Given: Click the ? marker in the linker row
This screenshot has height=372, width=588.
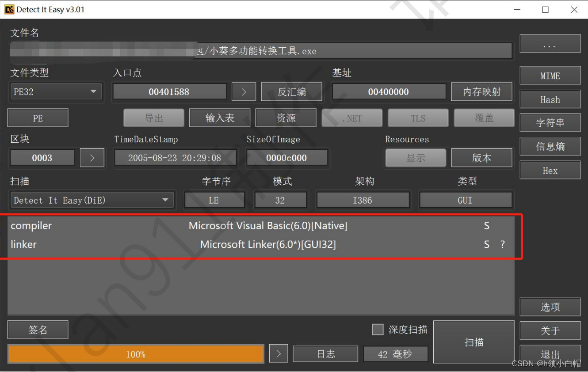Looking at the screenshot, I should [x=502, y=244].
